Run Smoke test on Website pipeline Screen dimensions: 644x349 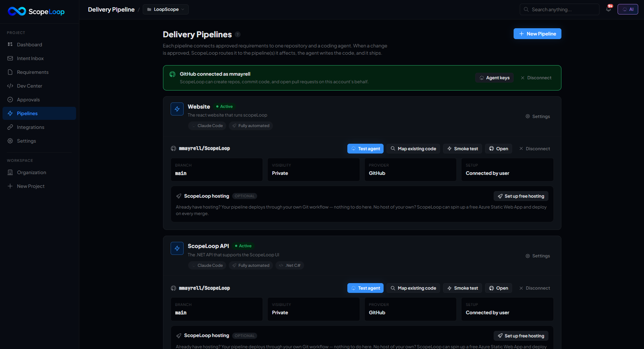[463, 149]
